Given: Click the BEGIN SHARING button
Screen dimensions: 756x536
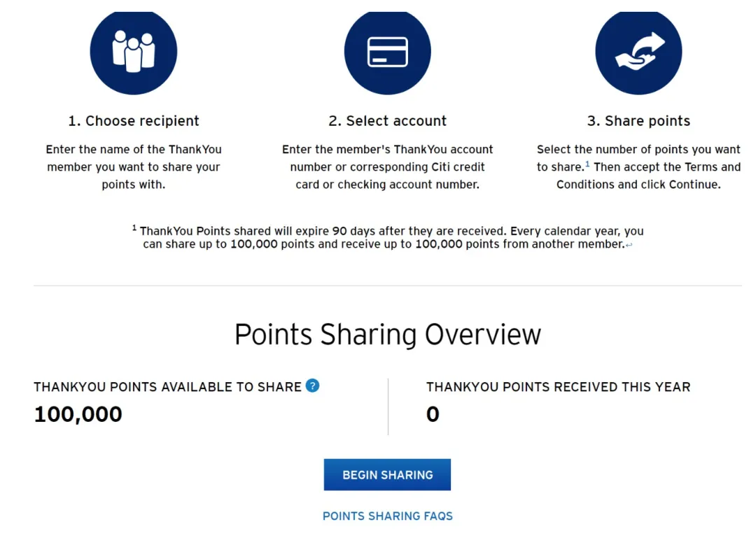Looking at the screenshot, I should click(x=387, y=475).
